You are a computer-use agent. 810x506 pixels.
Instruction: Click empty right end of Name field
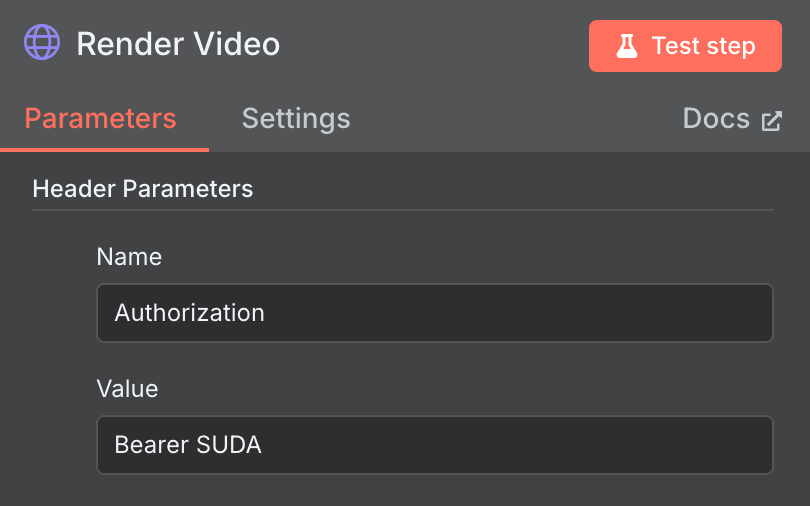pyautogui.click(x=700, y=313)
